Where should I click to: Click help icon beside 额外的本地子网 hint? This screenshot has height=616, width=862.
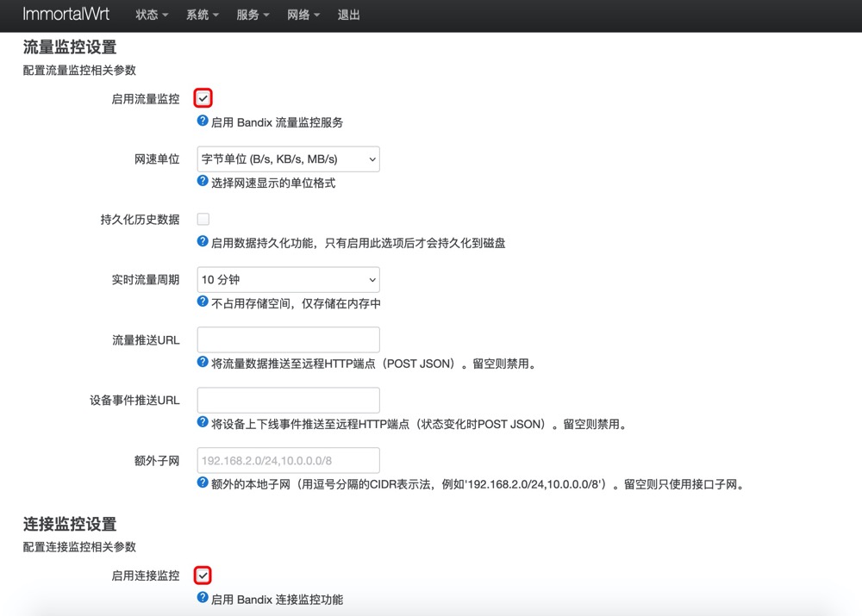[x=203, y=483]
